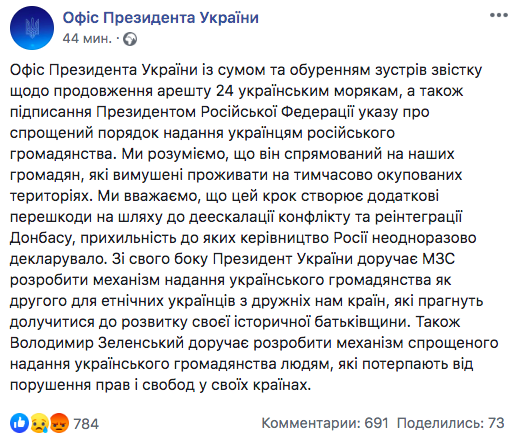Screen dimensions: 514x439
Task: Click the crying Sad reaction icon
Action: coord(39,423)
